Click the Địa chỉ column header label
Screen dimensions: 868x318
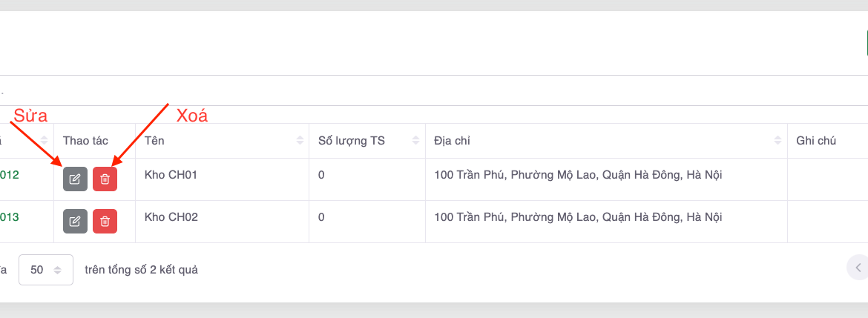452,140
